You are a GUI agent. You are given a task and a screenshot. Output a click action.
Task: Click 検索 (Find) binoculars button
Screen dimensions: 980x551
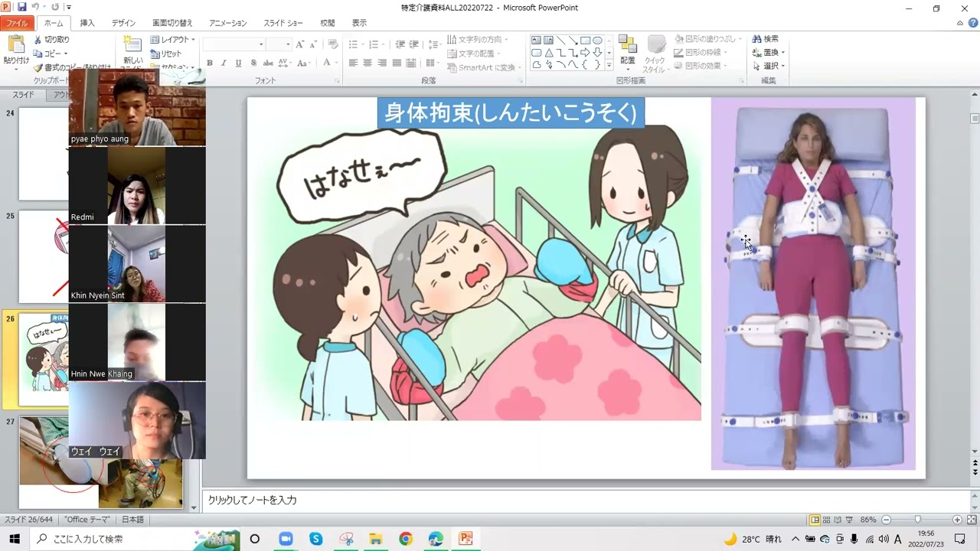click(x=765, y=39)
